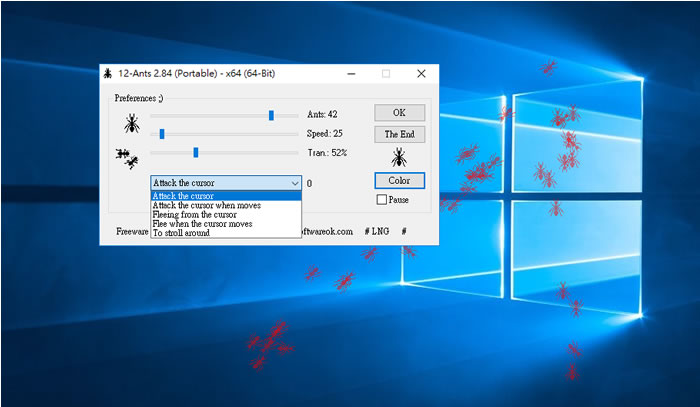The image size is (700, 407).
Task: Select 'To stroll around' option
Action: click(x=226, y=233)
